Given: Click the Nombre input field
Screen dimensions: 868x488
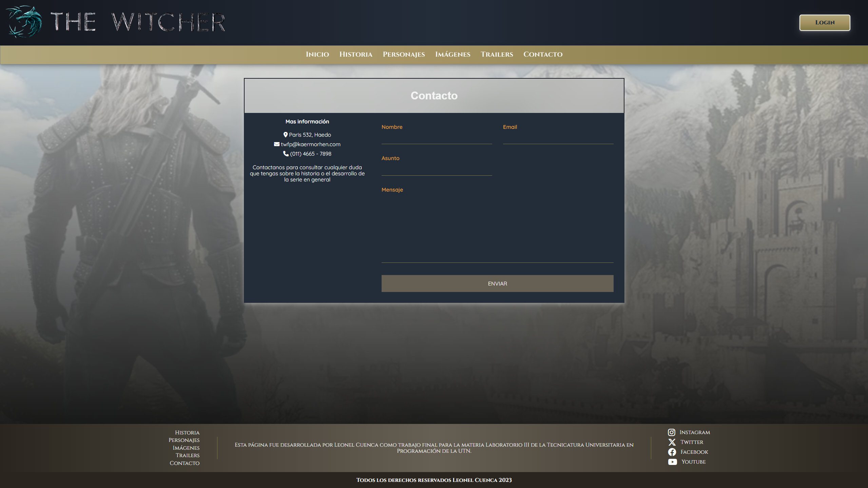Looking at the screenshot, I should pos(437,138).
